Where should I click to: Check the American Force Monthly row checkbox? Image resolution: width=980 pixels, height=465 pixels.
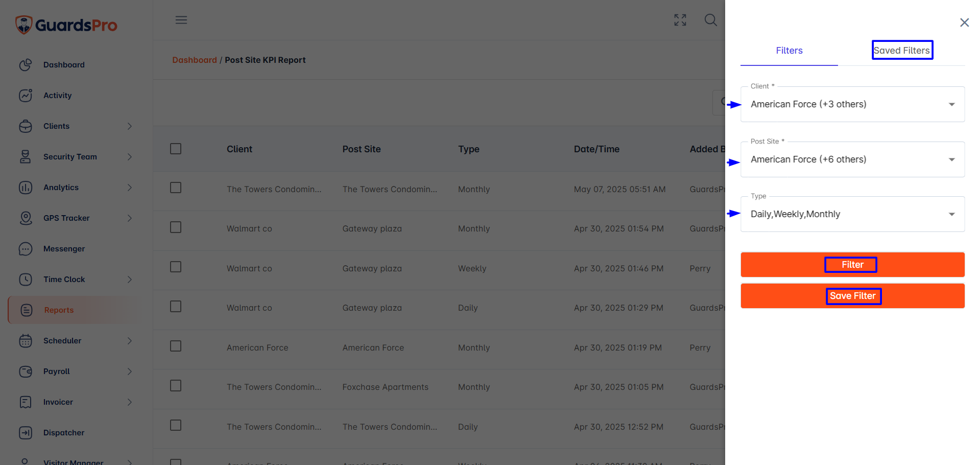(x=176, y=346)
